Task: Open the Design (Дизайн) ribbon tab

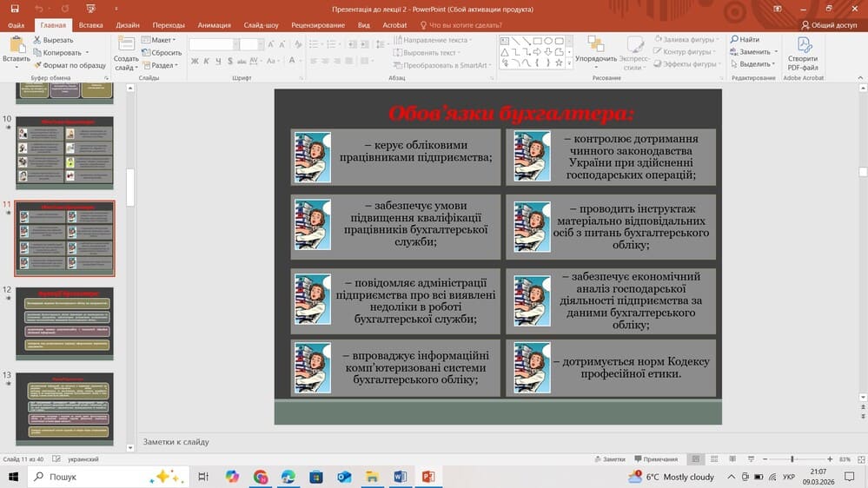Action: pyautogui.click(x=128, y=25)
